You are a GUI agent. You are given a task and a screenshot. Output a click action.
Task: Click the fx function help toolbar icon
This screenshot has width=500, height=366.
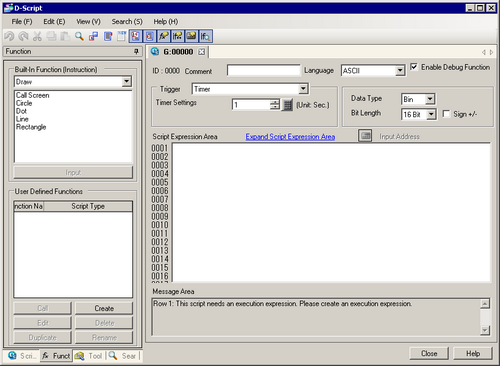click(163, 36)
